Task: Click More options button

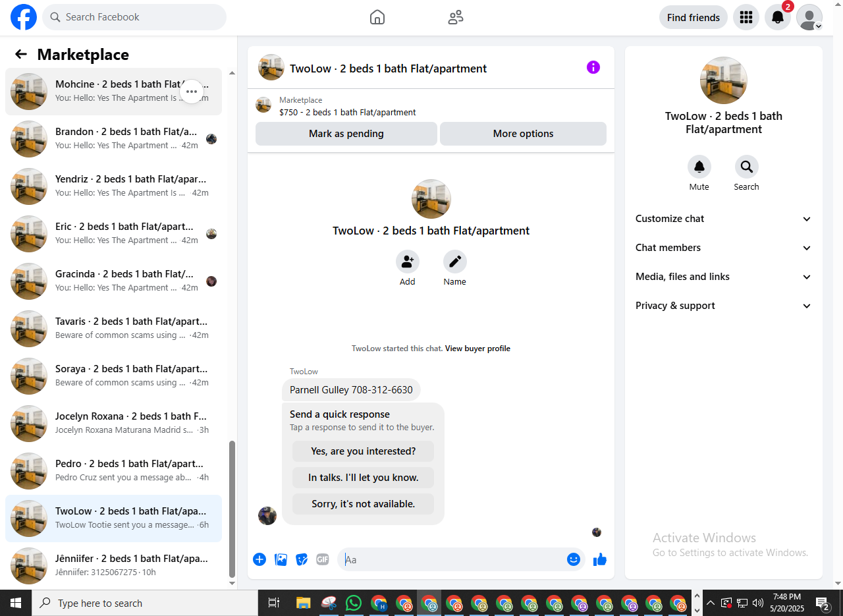Action: click(x=523, y=134)
